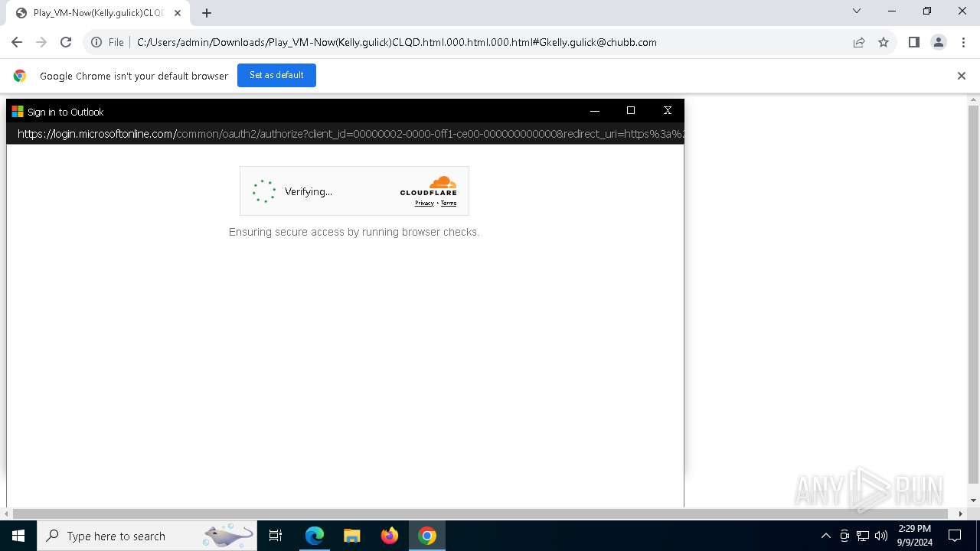Close the Play_VM-Now tab
Screen dimensions: 980x551
[x=178, y=12]
